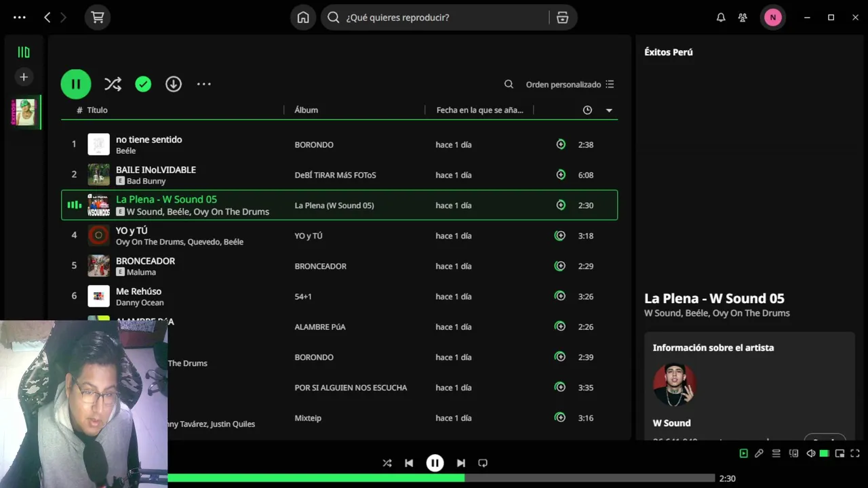
Task: Open artist link 'Maluma'
Action: (141, 272)
